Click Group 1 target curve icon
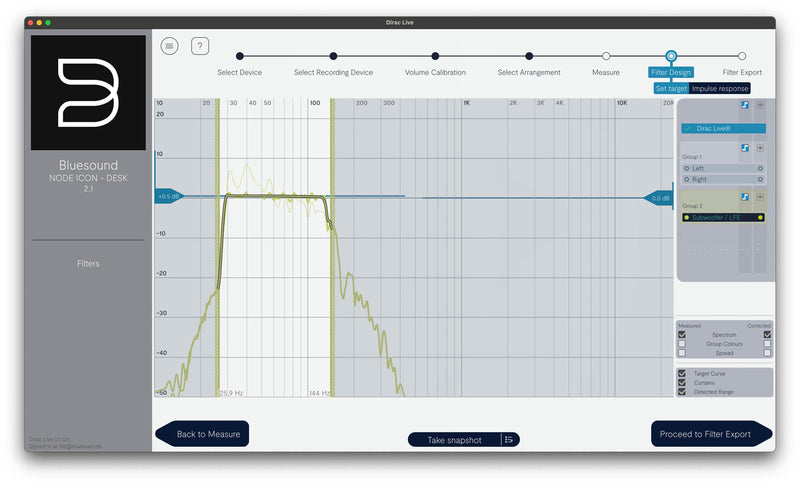800x484 pixels. pyautogui.click(x=745, y=148)
